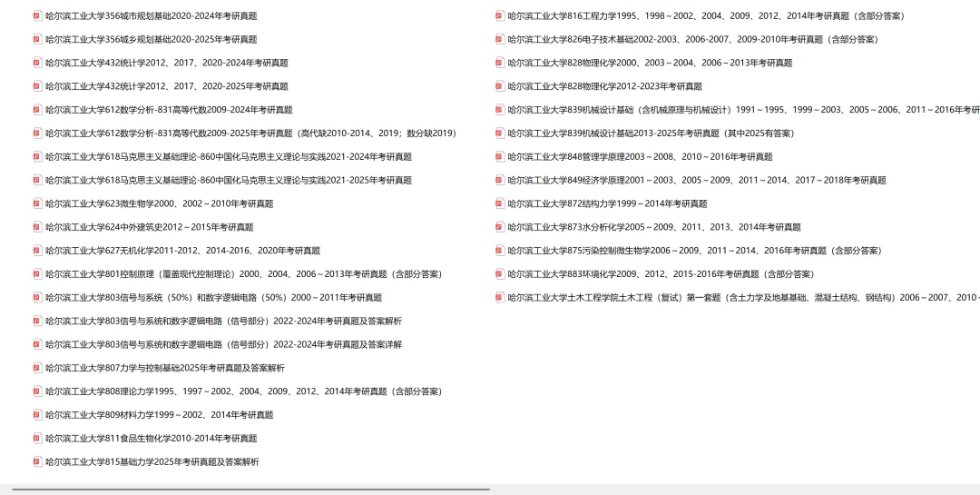Viewport: 980px width, 495px height.
Task: Select 803信号与系统 2022-2024 答案详解 file
Action: (224, 344)
